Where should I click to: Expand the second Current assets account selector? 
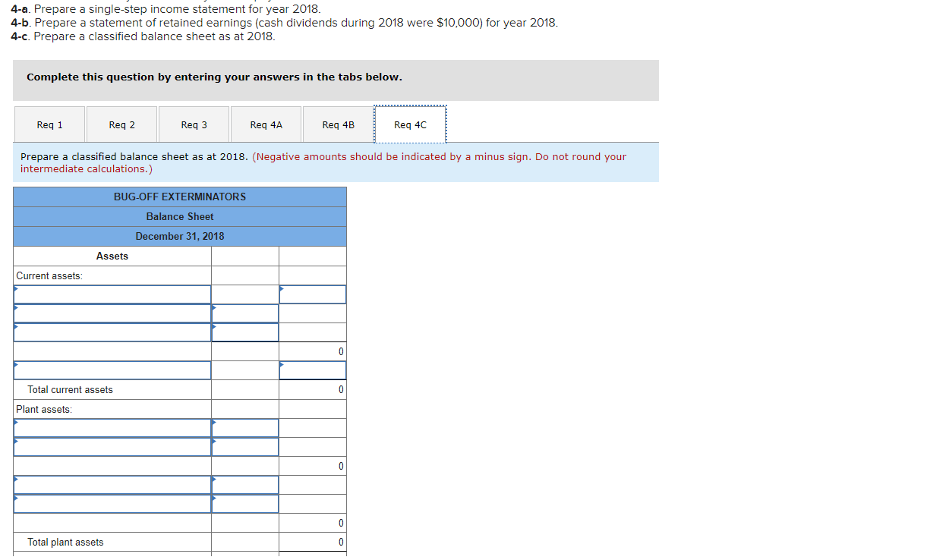click(112, 313)
